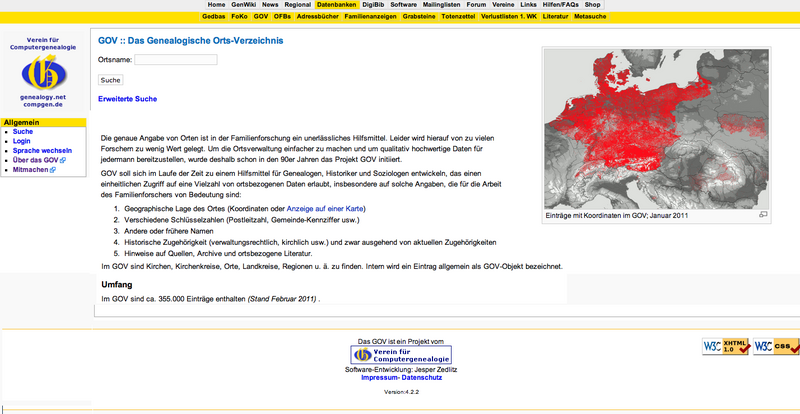Image resolution: width=800 pixels, height=414 pixels.
Task: Click external link icon beside Über das GOV
Action: point(63,160)
